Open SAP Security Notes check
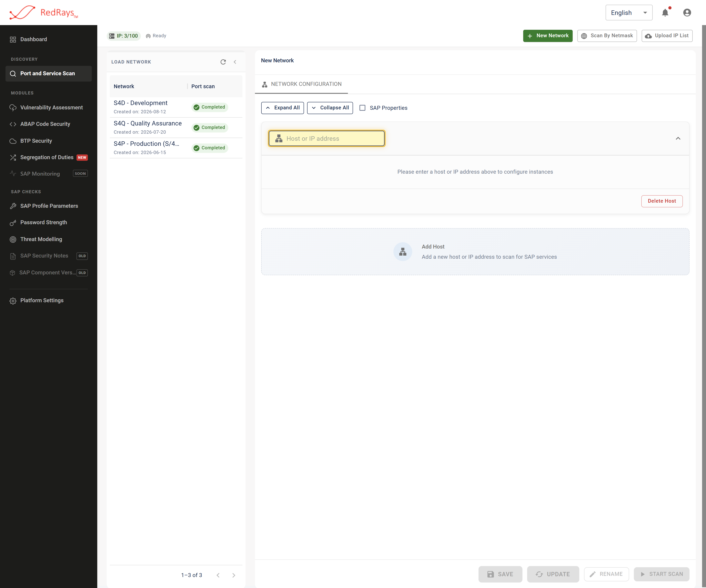706x588 pixels. [x=48, y=256]
